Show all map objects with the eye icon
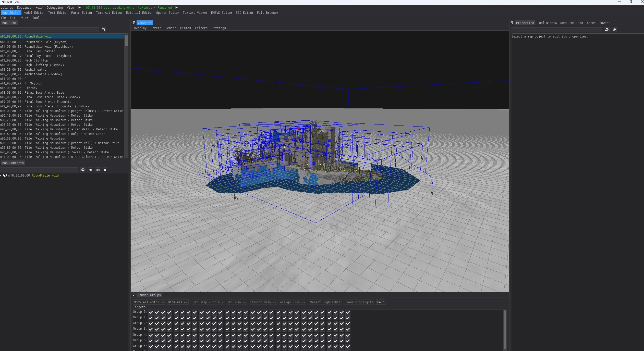The image size is (644, 351). (x=90, y=170)
